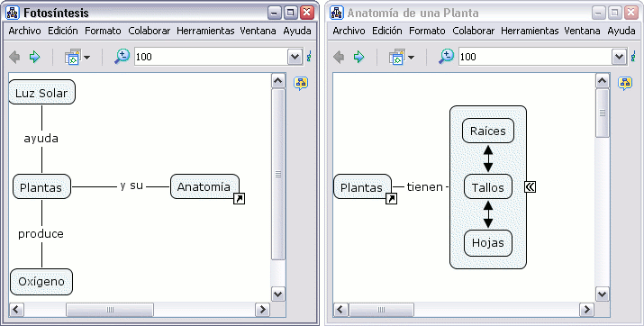Click scroll up arrow in Fotosíntesis canvas
Screen dimensions: 644x326
click(x=278, y=80)
